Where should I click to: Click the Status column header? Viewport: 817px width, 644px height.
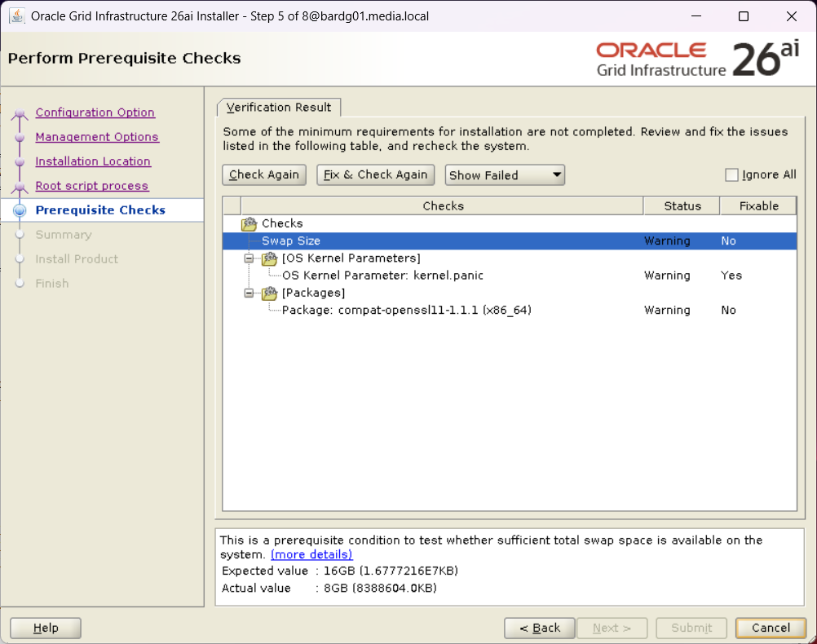click(x=682, y=205)
